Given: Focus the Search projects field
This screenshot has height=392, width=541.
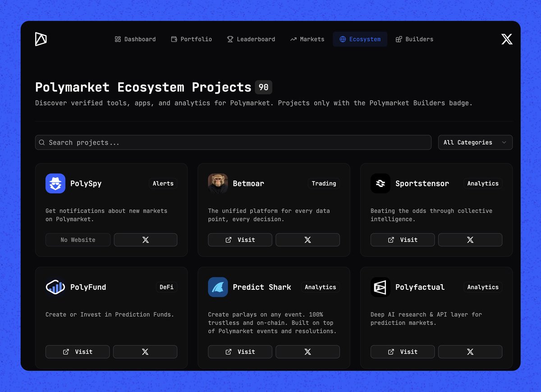Looking at the screenshot, I should (x=233, y=142).
